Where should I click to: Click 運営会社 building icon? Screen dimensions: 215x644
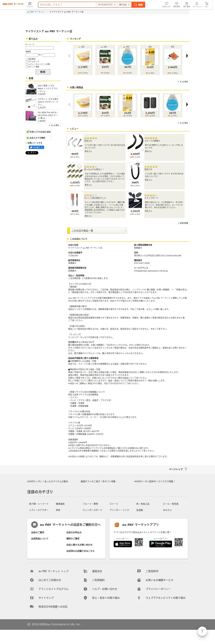pos(85,571)
